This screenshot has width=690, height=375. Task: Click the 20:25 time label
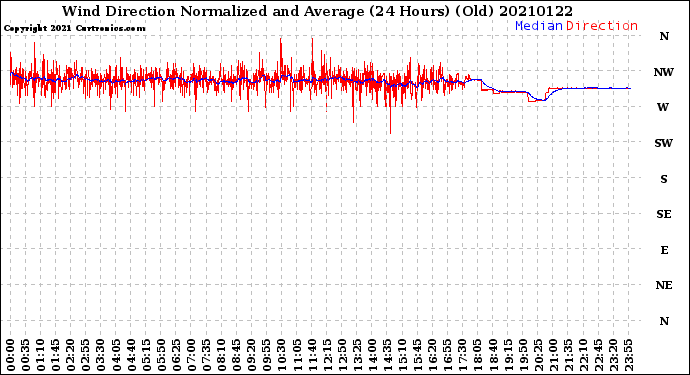click(538, 355)
